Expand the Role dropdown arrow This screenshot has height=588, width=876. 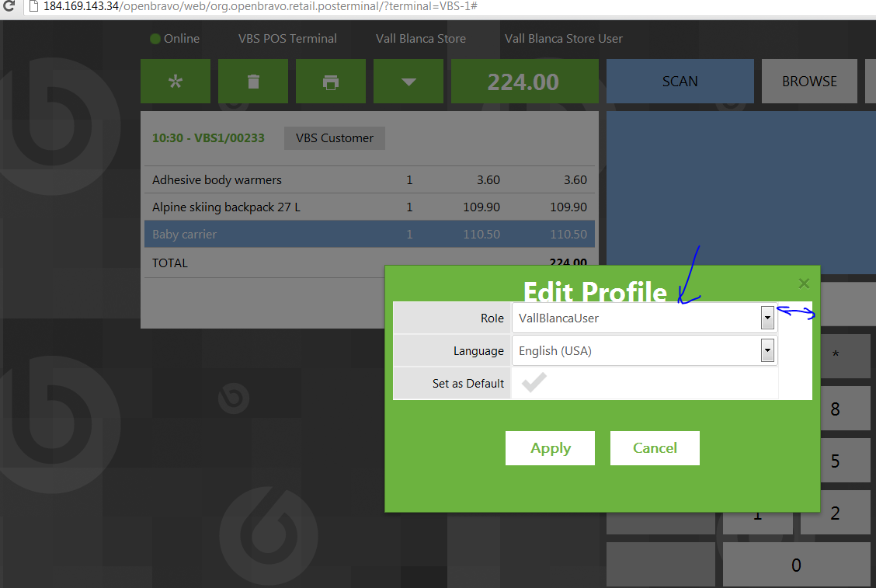(x=767, y=318)
